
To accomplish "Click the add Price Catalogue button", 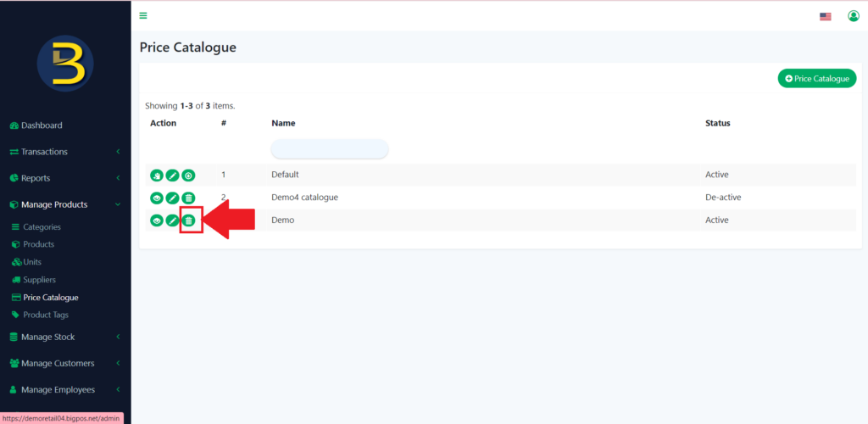I will pos(816,79).
